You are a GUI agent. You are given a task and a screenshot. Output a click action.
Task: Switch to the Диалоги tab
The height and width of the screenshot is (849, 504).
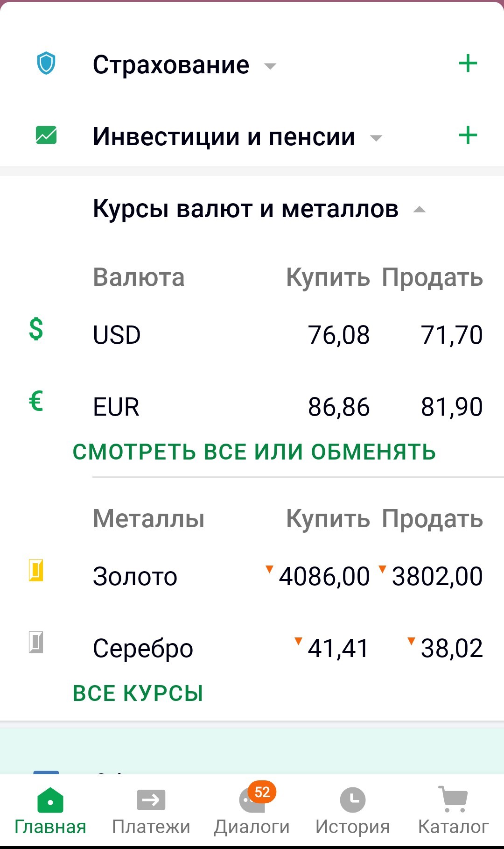[252, 812]
